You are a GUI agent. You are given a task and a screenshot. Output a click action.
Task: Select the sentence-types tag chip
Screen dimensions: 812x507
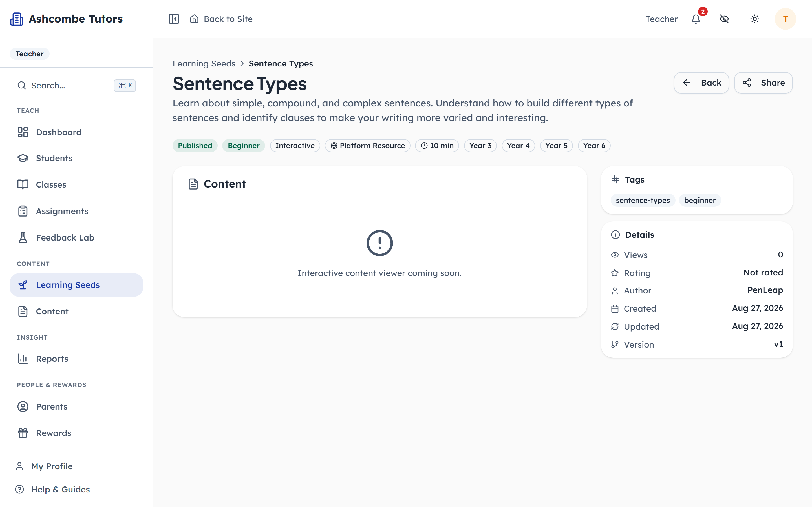[643, 200]
